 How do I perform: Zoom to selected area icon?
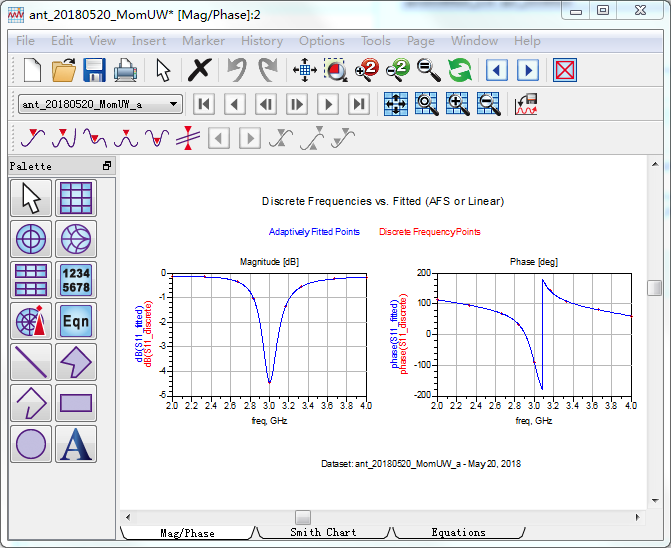336,70
